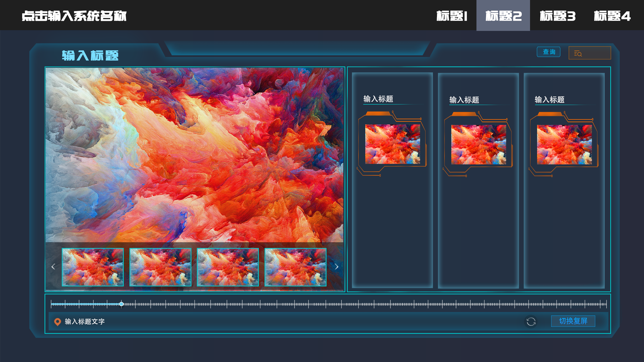The height and width of the screenshot is (362, 644).
Task: Select the fourth thumbnail in the carousel
Action: pyautogui.click(x=295, y=267)
